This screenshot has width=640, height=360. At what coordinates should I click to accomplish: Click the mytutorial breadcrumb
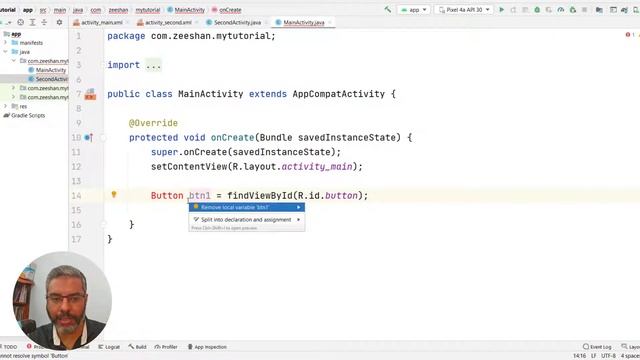(x=147, y=10)
